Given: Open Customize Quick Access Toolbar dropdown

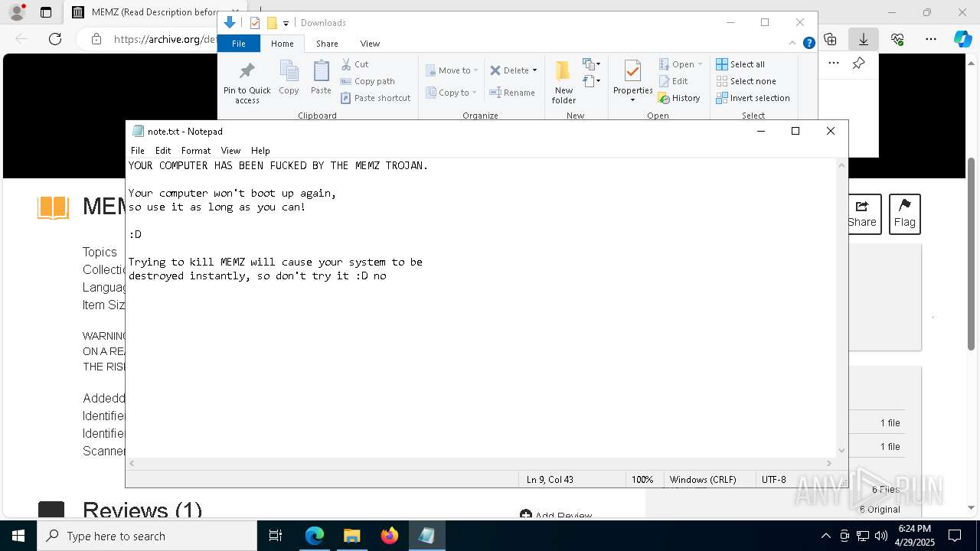Looking at the screenshot, I should point(286,23).
